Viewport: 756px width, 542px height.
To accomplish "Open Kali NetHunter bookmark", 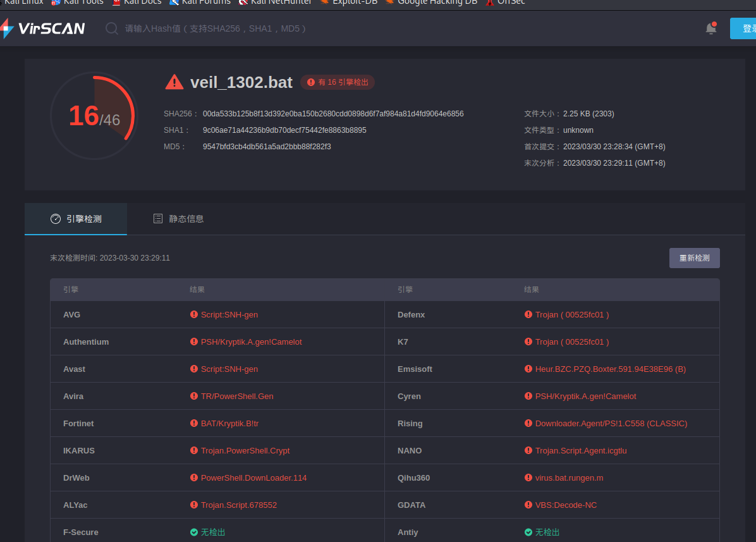I will 276,3.
